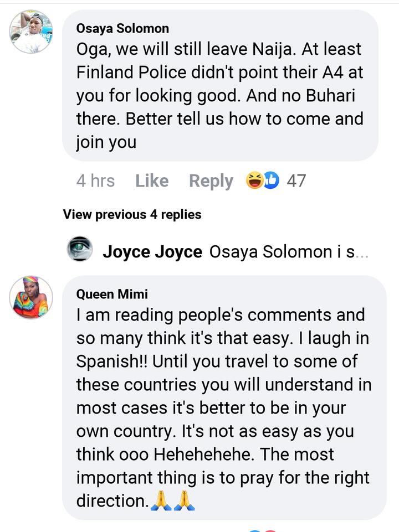Expand View previous 4 replies
The height and width of the screenshot is (532, 399).
132,214
